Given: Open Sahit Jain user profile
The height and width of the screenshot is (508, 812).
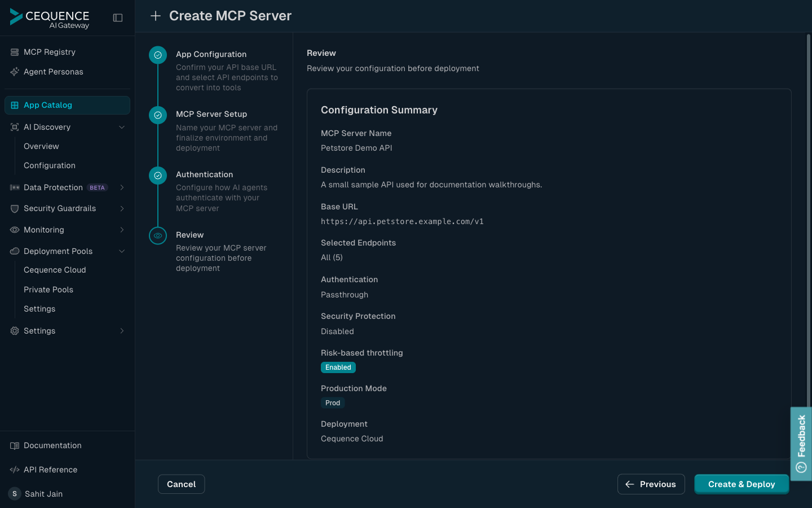Looking at the screenshot, I should [43, 494].
